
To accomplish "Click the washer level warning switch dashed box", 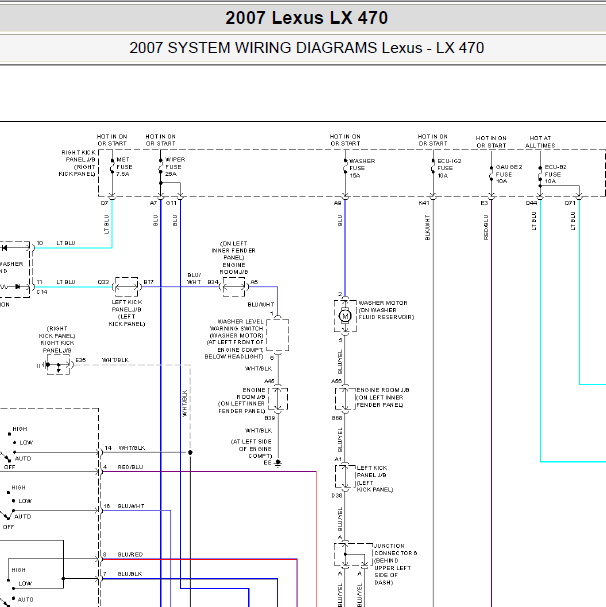I will coord(278,335).
